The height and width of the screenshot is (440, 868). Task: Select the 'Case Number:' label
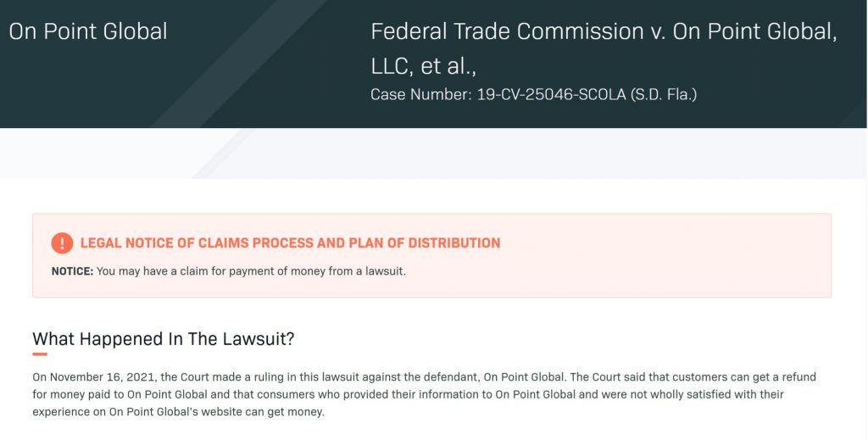point(420,94)
